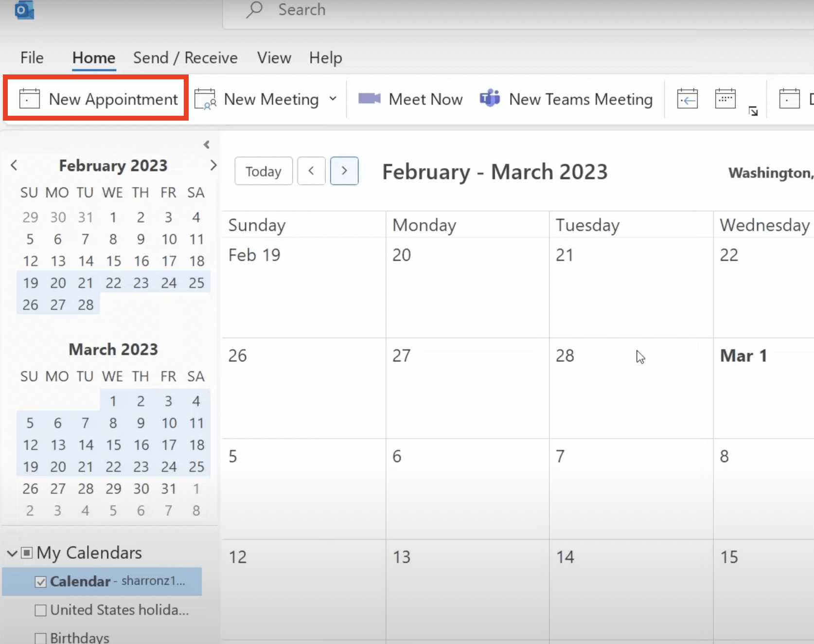The image size is (814, 644).
Task: Select the Tuesday 28 day cell
Action: [631, 388]
